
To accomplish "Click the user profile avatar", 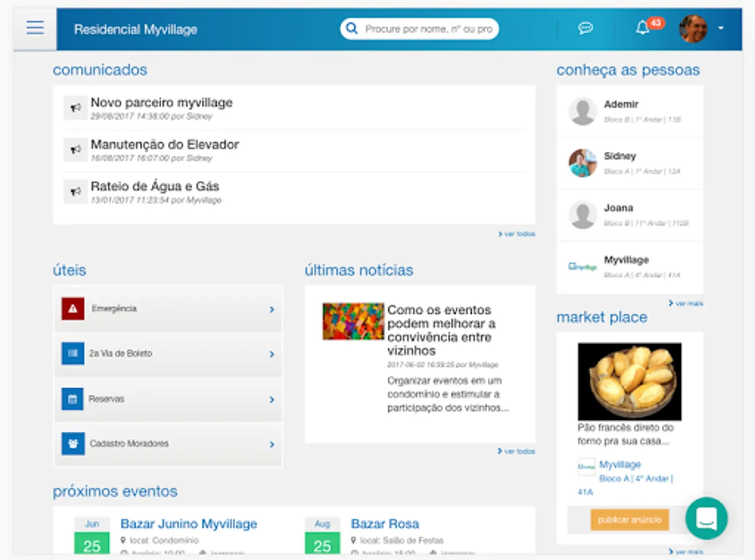I will point(693,29).
